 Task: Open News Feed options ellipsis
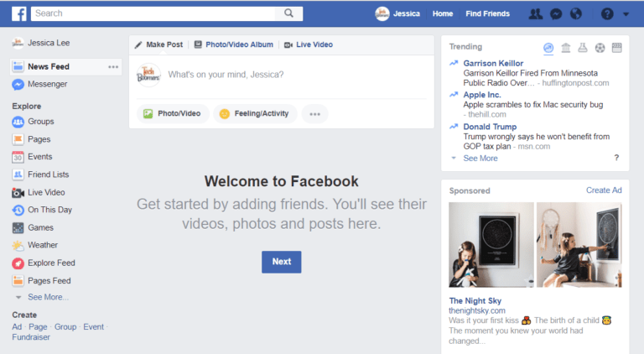113,66
